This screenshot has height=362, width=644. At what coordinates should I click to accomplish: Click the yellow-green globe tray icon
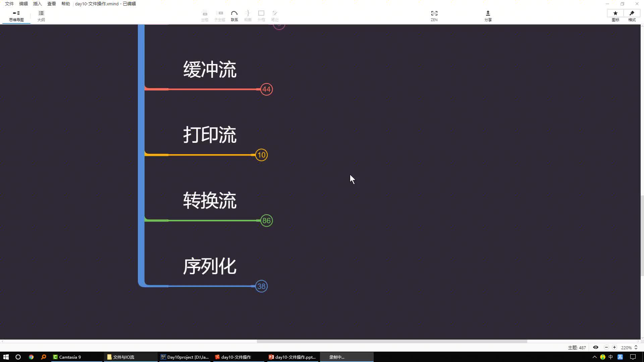coord(603,357)
